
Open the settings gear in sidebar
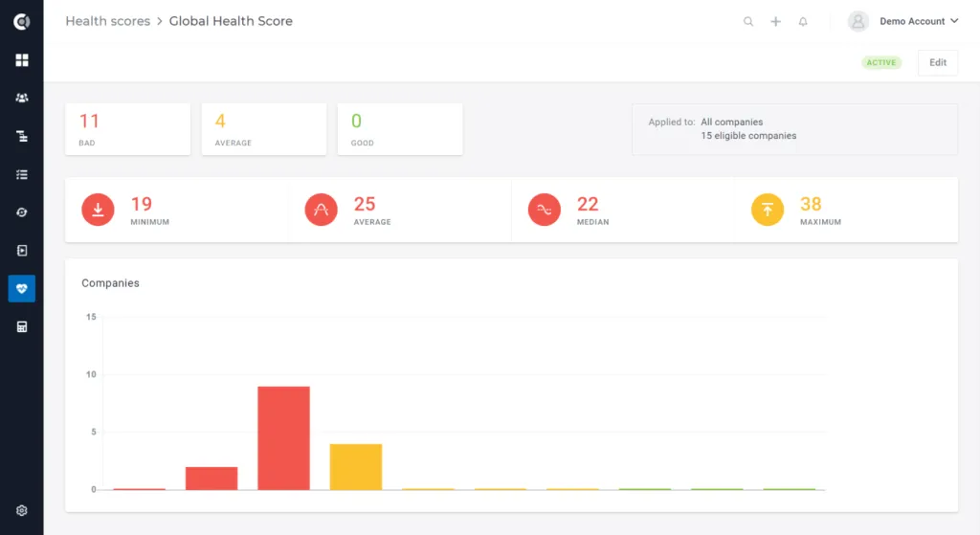[22, 511]
